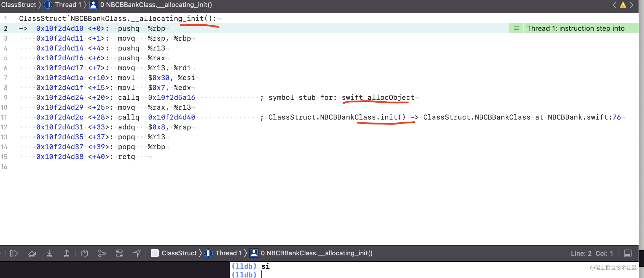Click the Continue program execution button

tap(14, 253)
